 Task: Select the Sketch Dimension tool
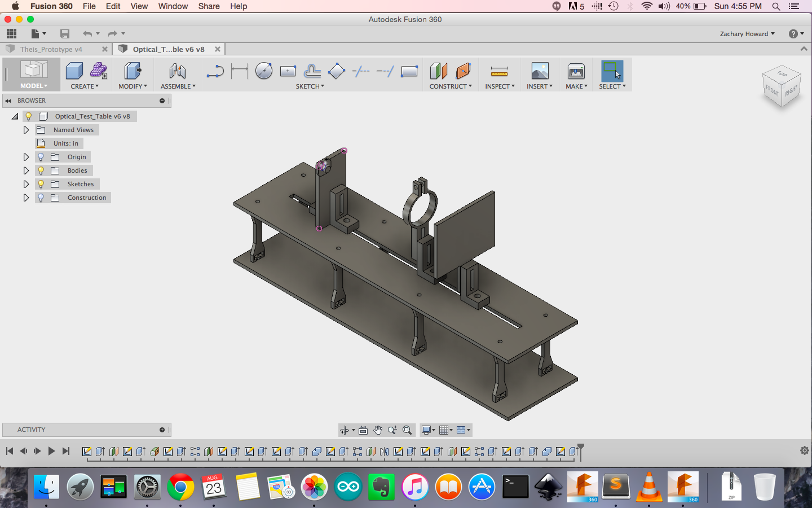coord(239,71)
